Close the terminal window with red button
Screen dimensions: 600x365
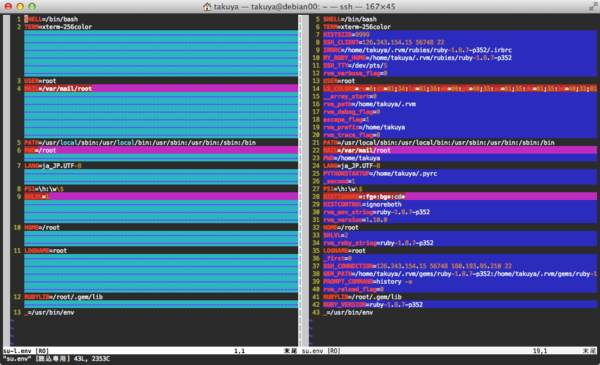8,7
